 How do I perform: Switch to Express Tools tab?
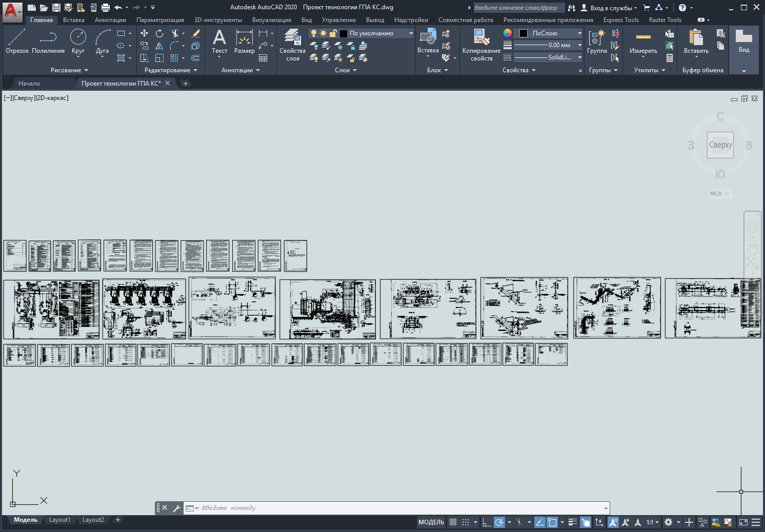click(621, 20)
